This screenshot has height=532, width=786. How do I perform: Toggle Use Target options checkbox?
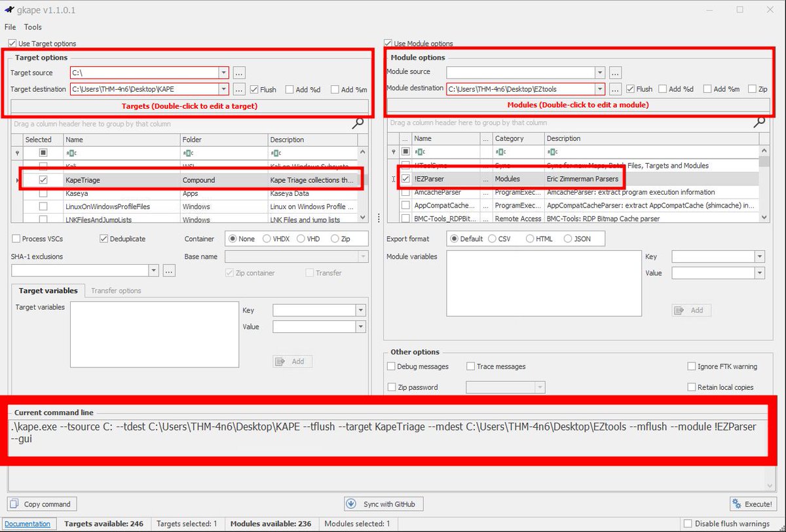click(12, 44)
